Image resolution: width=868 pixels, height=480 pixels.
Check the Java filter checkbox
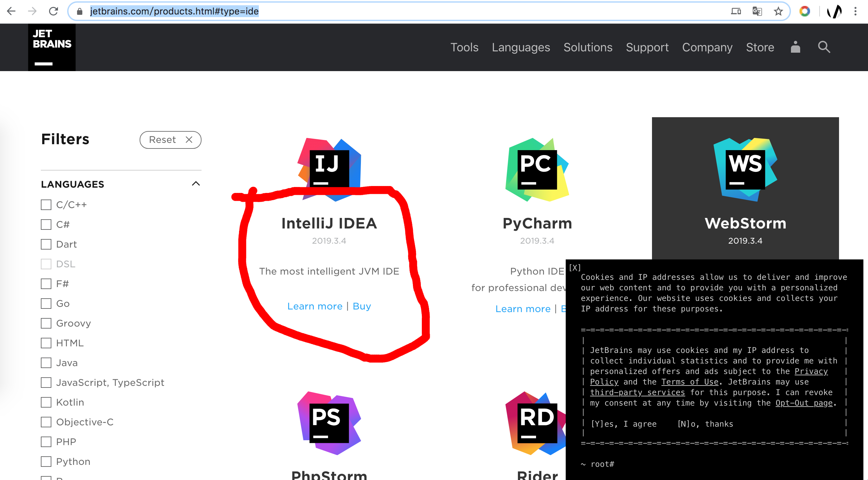pyautogui.click(x=46, y=363)
